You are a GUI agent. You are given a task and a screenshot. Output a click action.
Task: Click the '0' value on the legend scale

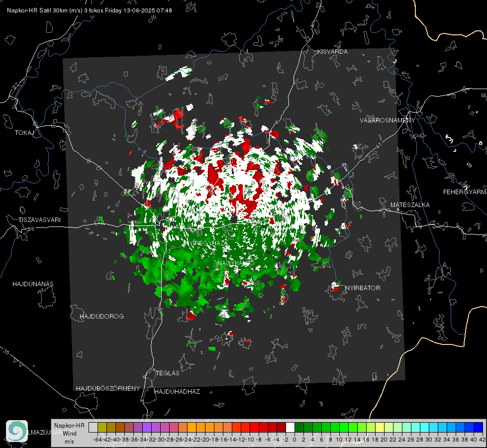click(x=294, y=440)
